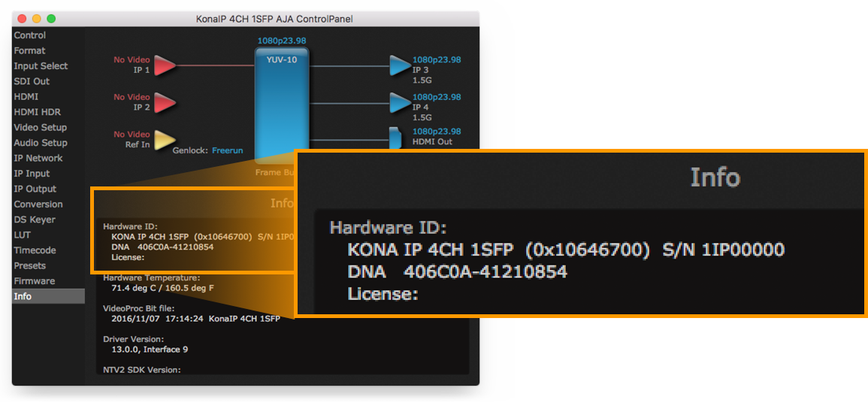The width and height of the screenshot is (868, 406).
Task: Click the No Video label for IP 1
Action: click(x=132, y=60)
